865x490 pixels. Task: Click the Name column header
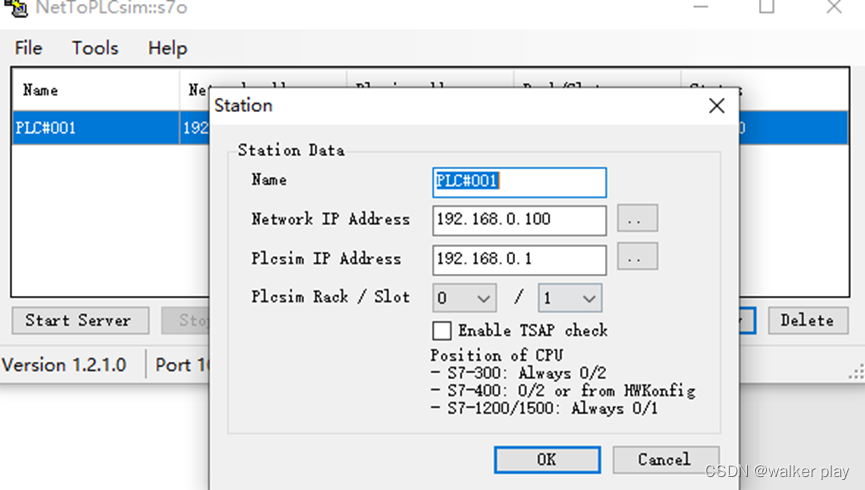click(x=96, y=90)
